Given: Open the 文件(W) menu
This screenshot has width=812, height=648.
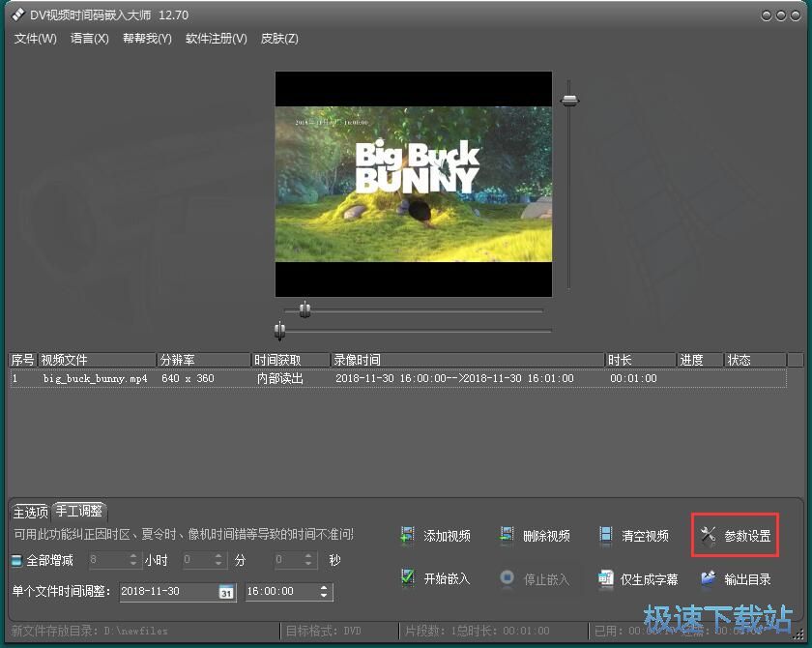Looking at the screenshot, I should pos(35,39).
